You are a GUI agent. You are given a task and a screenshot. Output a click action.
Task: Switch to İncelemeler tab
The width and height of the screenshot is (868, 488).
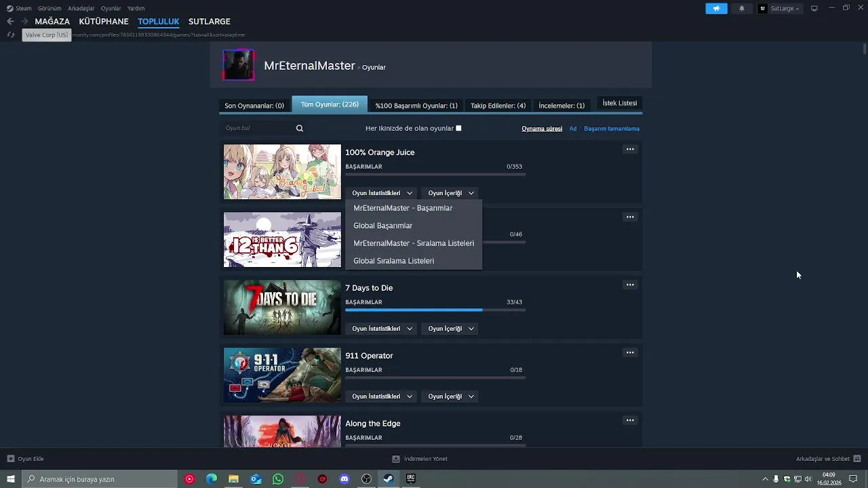coord(561,105)
